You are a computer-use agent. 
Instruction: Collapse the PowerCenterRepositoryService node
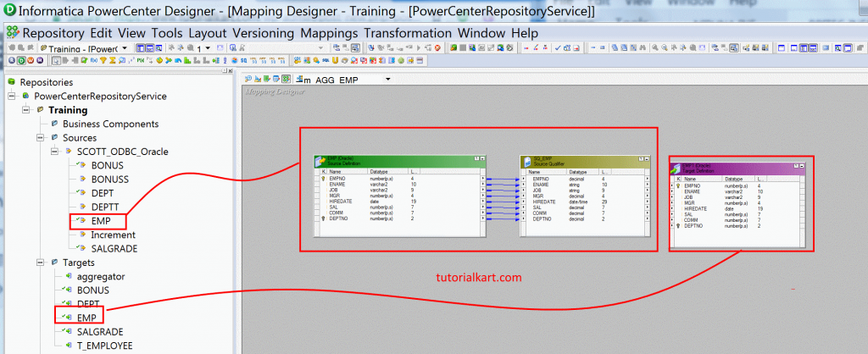coord(12,97)
